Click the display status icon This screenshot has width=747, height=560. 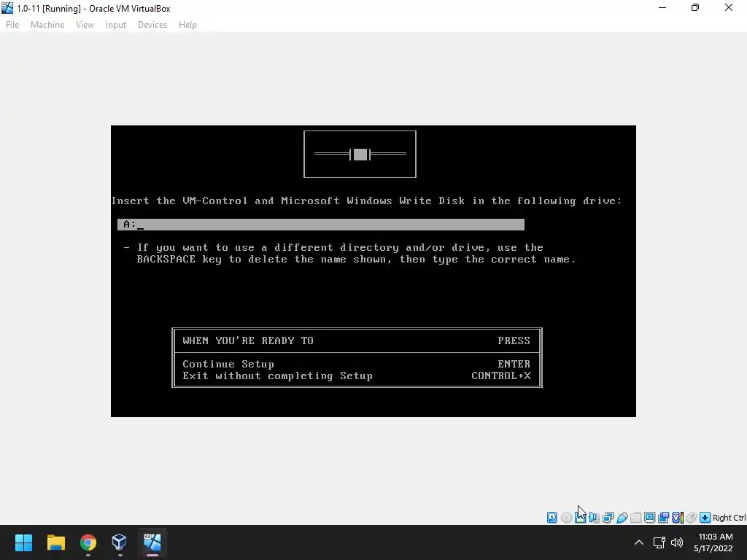(x=649, y=517)
